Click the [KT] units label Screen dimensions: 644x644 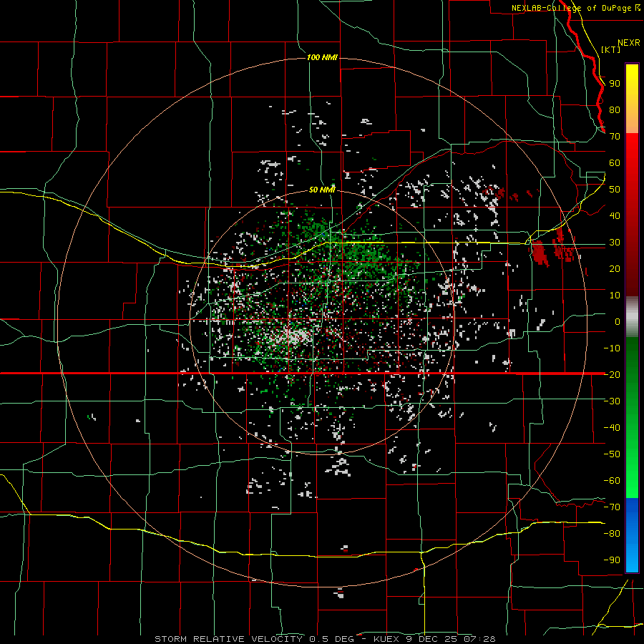(611, 49)
